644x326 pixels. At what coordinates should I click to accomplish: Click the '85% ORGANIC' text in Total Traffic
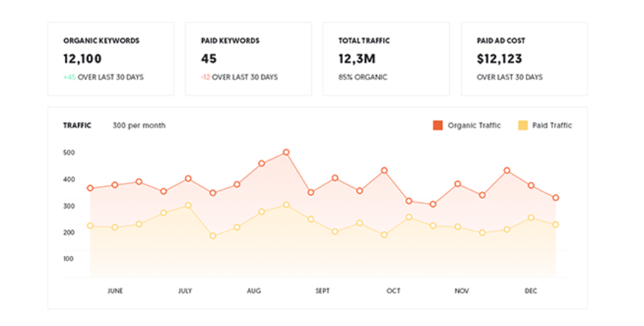[362, 77]
